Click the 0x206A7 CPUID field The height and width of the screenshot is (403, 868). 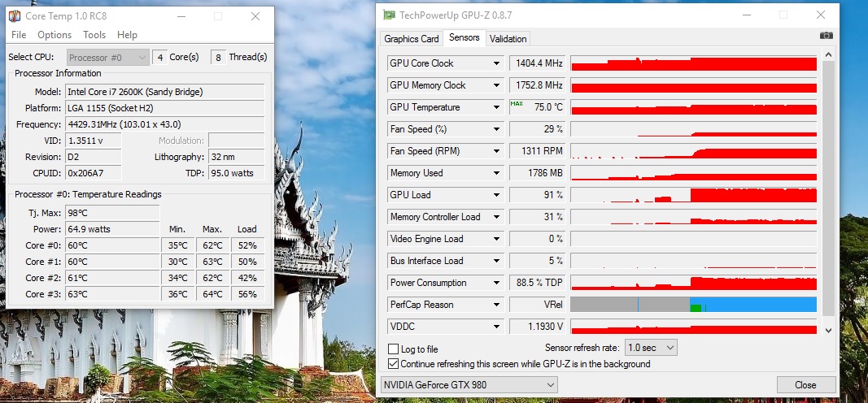93,173
